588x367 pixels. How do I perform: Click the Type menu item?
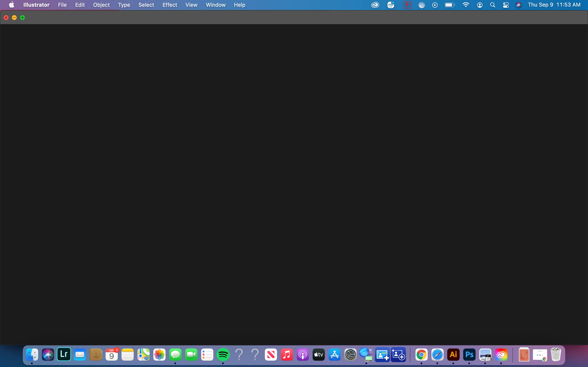(124, 5)
